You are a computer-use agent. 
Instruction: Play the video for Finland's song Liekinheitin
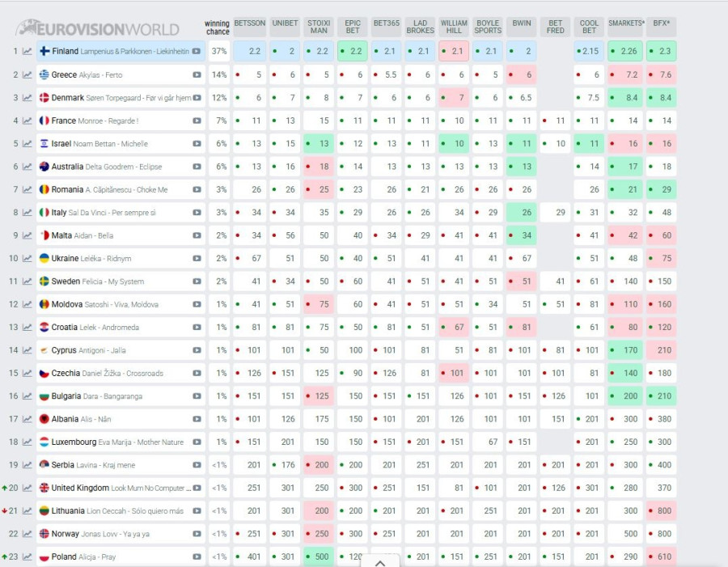click(x=197, y=52)
